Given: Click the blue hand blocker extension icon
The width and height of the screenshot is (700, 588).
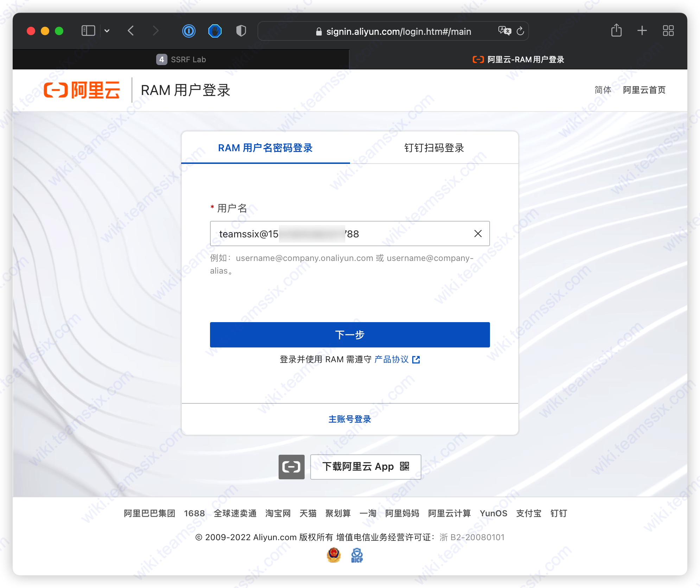Looking at the screenshot, I should [x=215, y=31].
